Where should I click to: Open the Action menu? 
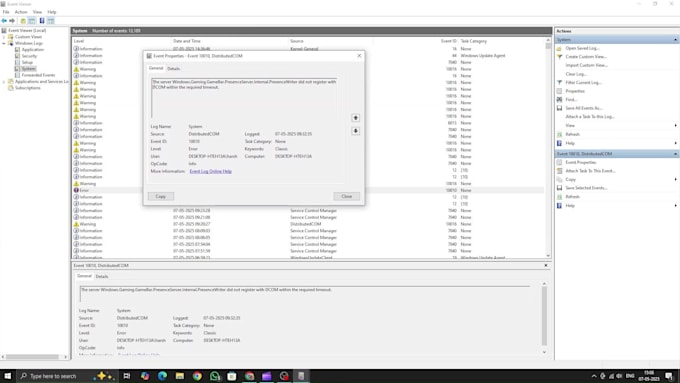point(21,12)
